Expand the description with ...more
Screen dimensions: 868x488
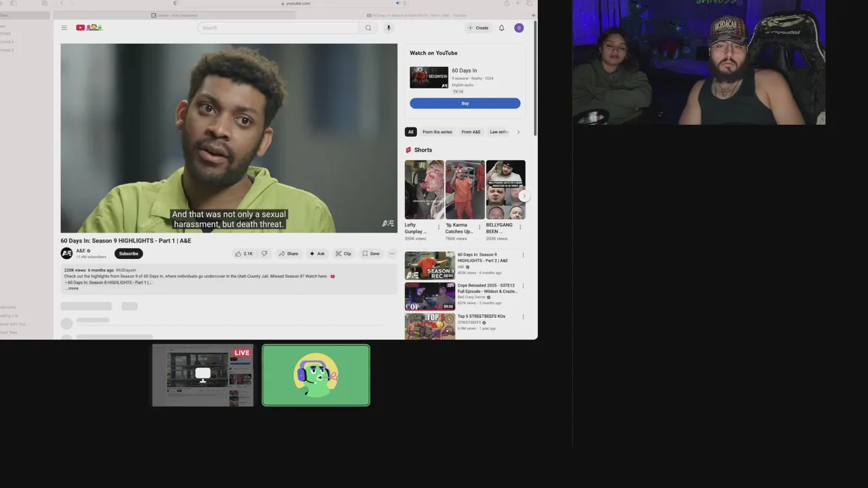pyautogui.click(x=73, y=289)
